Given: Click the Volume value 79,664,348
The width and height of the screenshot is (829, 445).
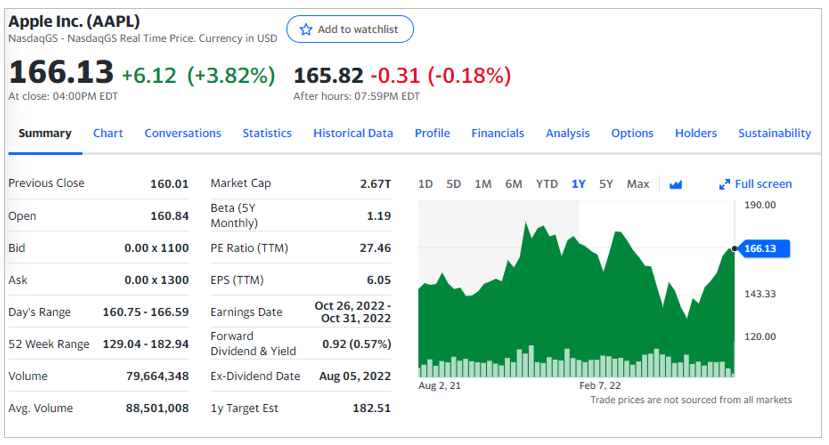Looking at the screenshot, I should 157,376.
